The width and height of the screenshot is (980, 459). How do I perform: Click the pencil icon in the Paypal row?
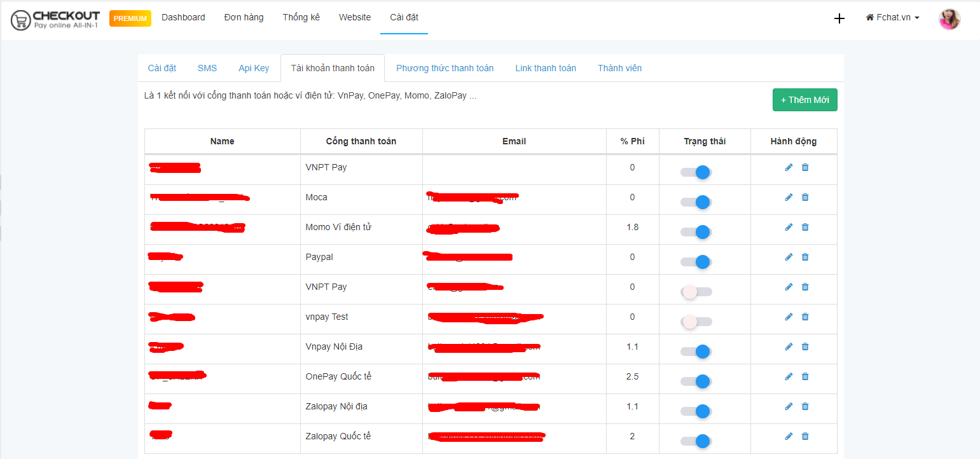[x=789, y=257]
